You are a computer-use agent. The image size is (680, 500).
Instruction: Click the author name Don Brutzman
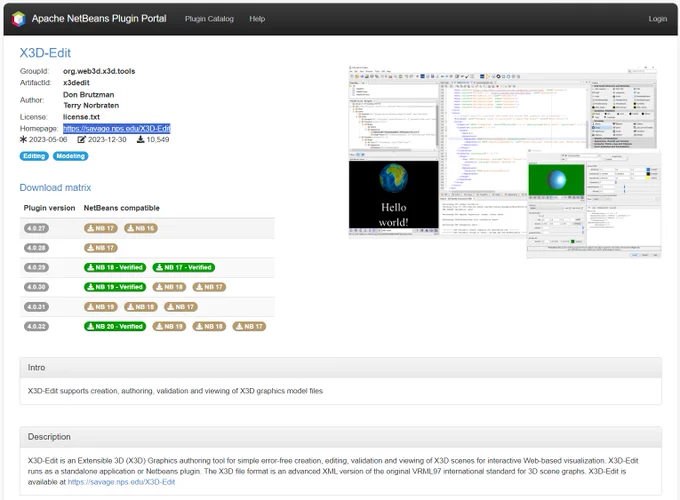click(88, 95)
